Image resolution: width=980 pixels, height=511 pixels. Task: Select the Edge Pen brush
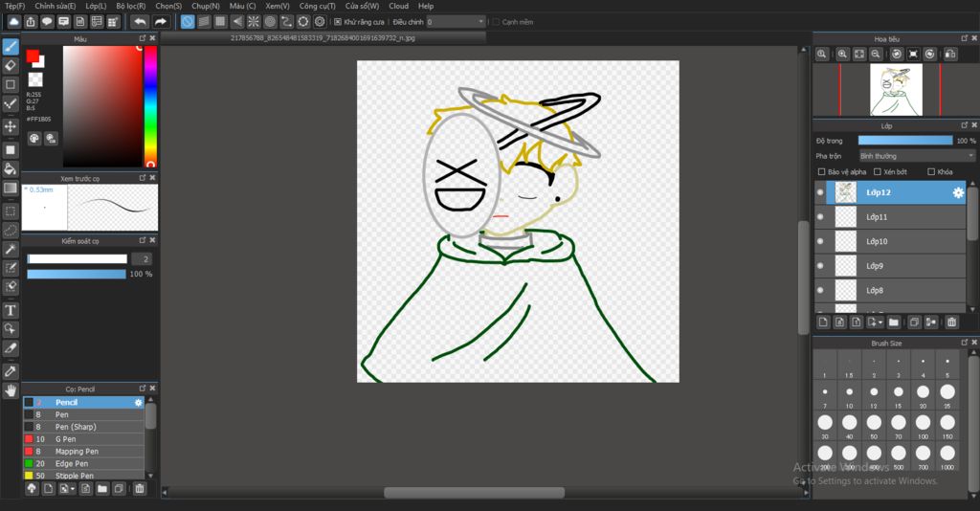pyautogui.click(x=84, y=463)
